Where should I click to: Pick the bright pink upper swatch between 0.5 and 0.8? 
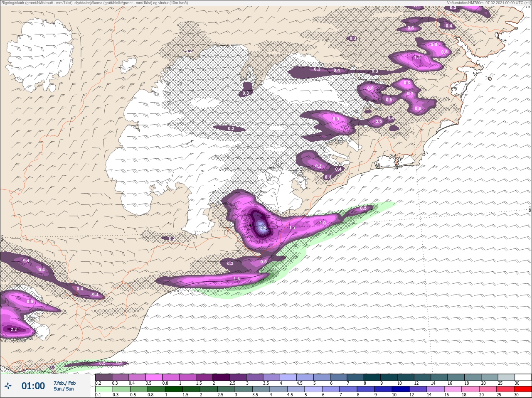point(154,377)
